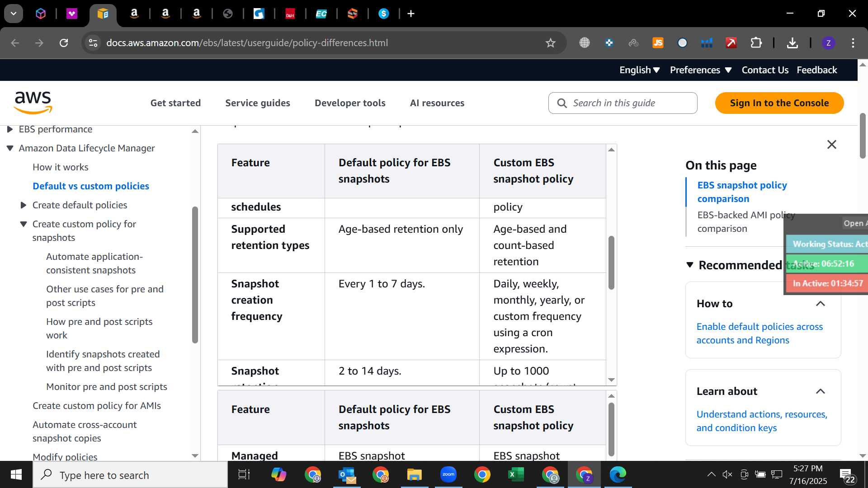This screenshot has width=868, height=488.
Task: Open Excel from the taskbar
Action: 516,474
